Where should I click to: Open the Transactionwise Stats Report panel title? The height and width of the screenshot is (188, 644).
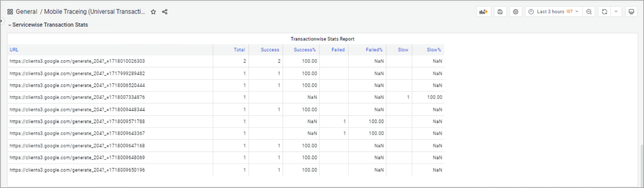[x=322, y=39]
